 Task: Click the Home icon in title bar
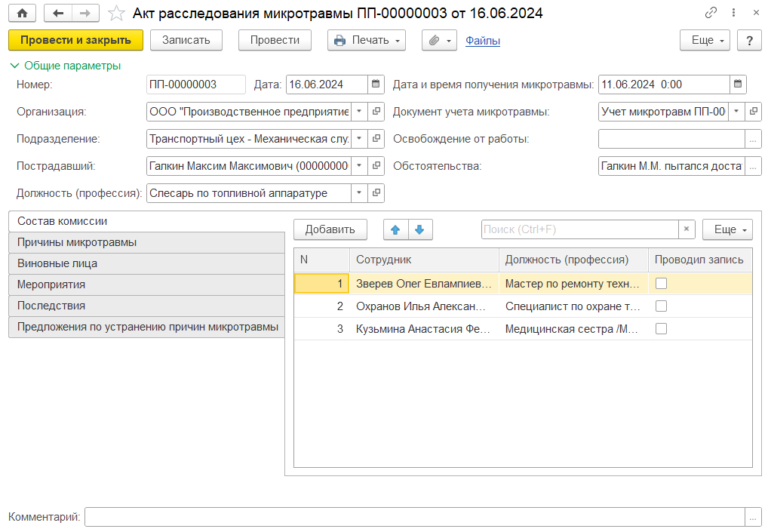(x=22, y=14)
